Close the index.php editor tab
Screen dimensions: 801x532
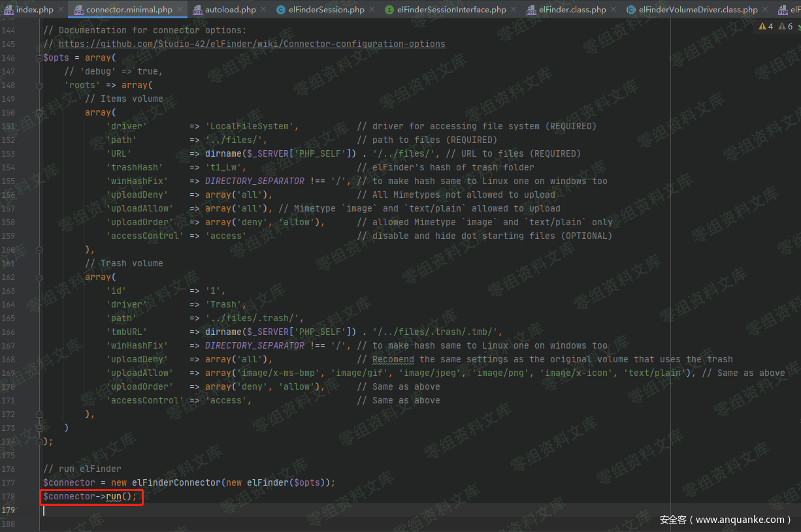pyautogui.click(x=61, y=10)
